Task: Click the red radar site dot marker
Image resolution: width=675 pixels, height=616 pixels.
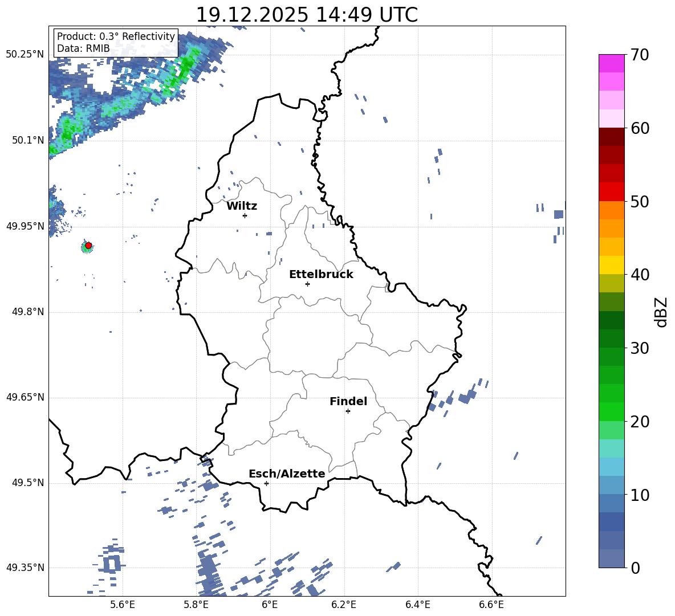Action: tap(88, 246)
